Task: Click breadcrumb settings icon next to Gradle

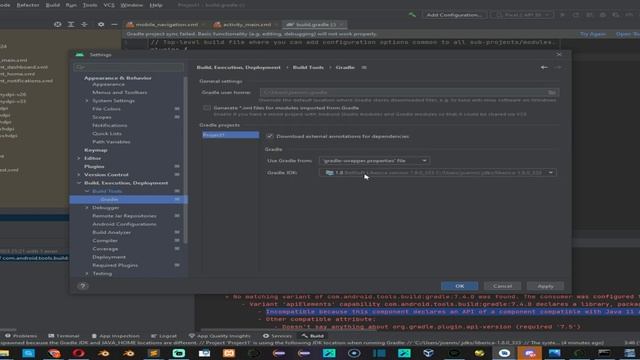Action: pyautogui.click(x=364, y=67)
